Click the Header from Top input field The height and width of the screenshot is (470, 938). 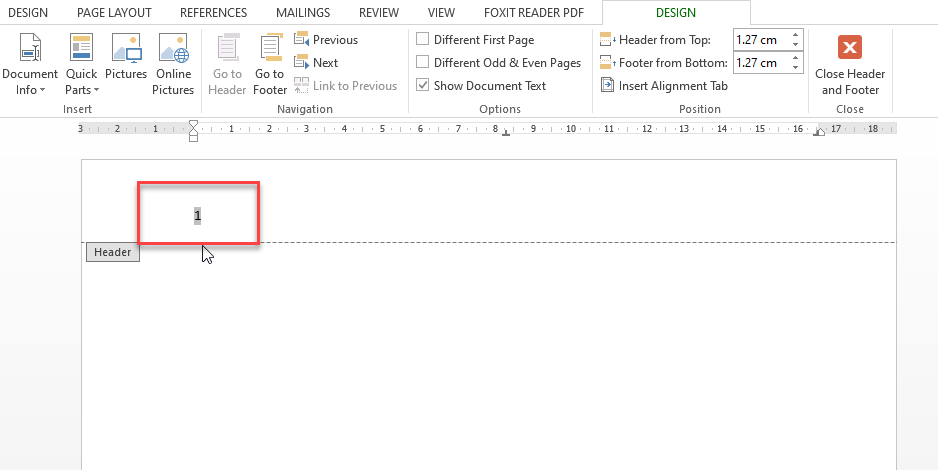pyautogui.click(x=760, y=40)
